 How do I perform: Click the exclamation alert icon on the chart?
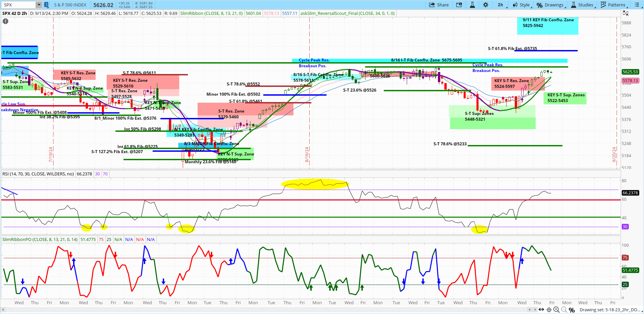(5, 21)
